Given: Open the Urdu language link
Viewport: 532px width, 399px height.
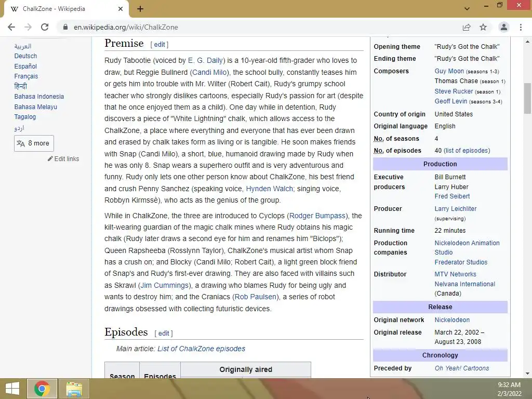Looking at the screenshot, I should [x=19, y=128].
